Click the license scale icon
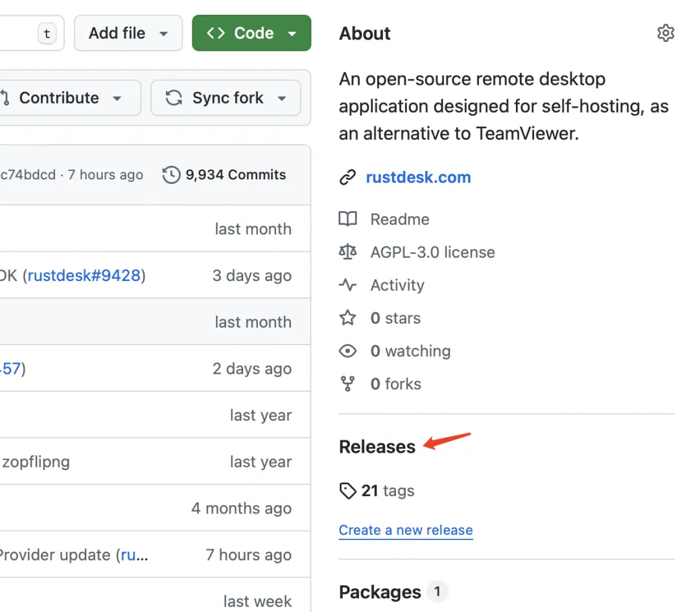Screen dimensions: 700x612 click(348, 252)
